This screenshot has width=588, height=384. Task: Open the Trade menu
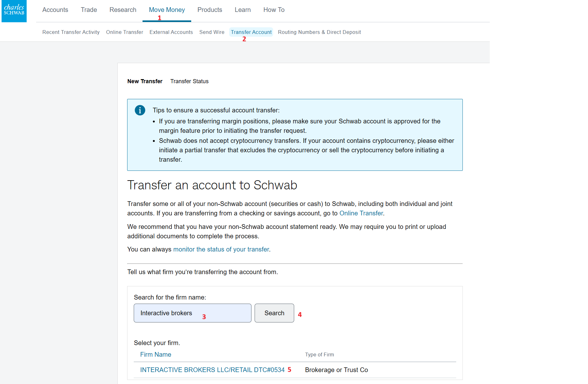[89, 10]
